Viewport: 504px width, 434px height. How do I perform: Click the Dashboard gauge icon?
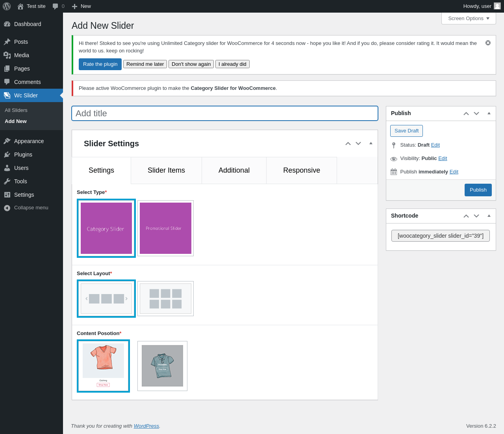click(x=7, y=24)
